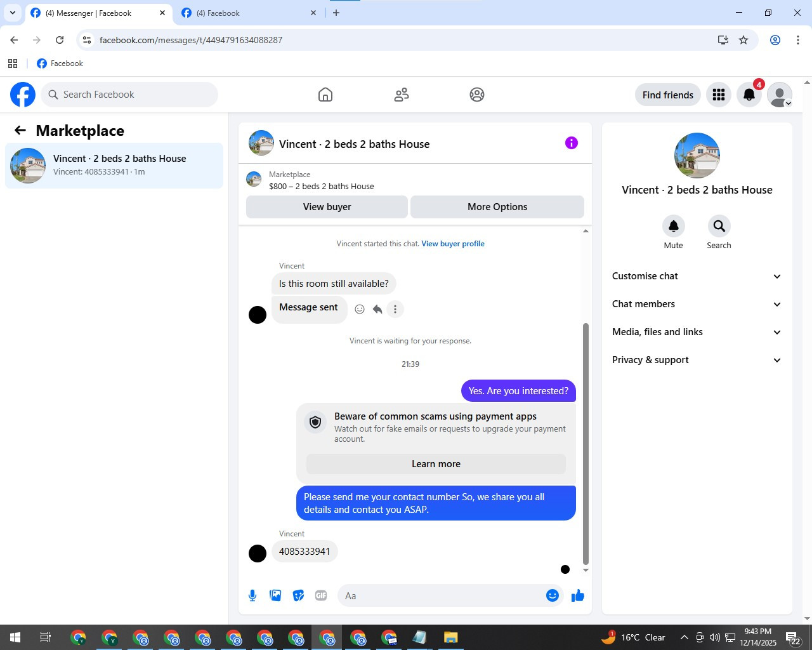812x650 pixels.
Task: Open the conversation information icon
Action: [572, 143]
